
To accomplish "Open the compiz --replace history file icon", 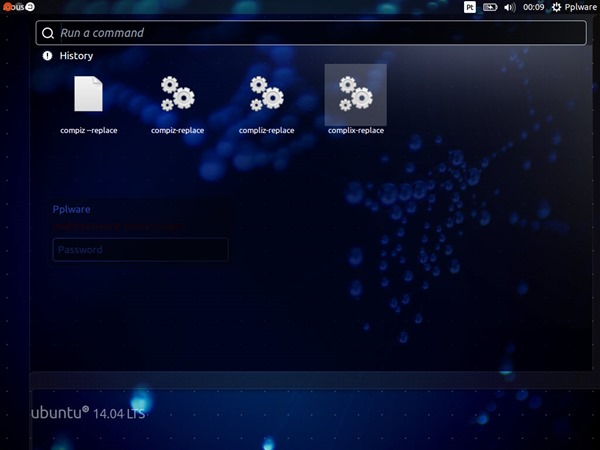I will 88,94.
